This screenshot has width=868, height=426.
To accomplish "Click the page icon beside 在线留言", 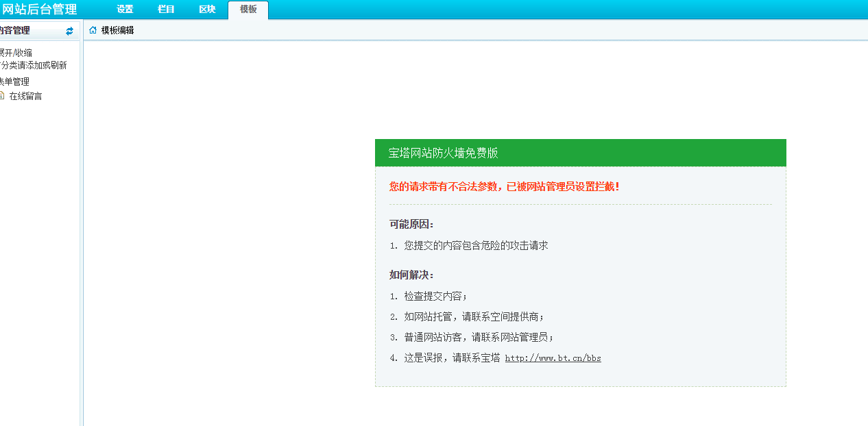I will click(2, 95).
